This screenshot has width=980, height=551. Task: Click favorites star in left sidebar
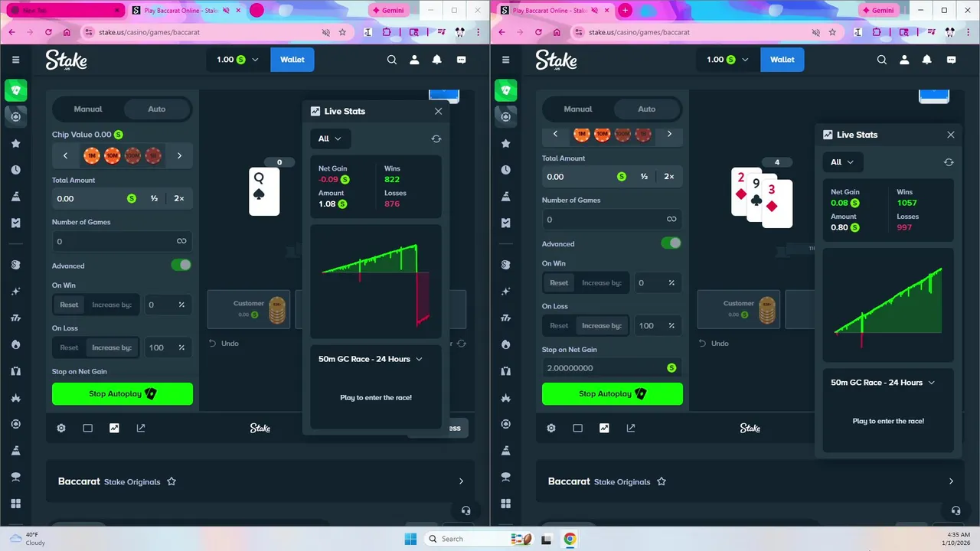click(x=15, y=143)
